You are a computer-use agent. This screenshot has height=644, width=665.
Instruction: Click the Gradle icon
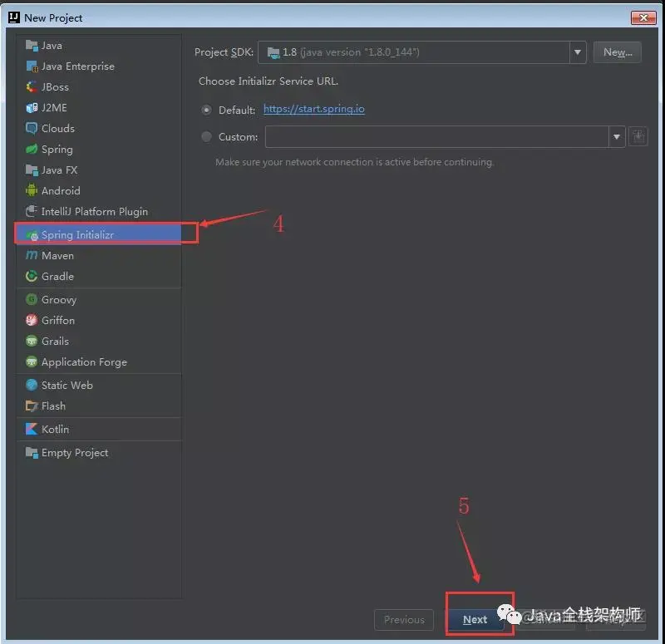[x=32, y=276]
